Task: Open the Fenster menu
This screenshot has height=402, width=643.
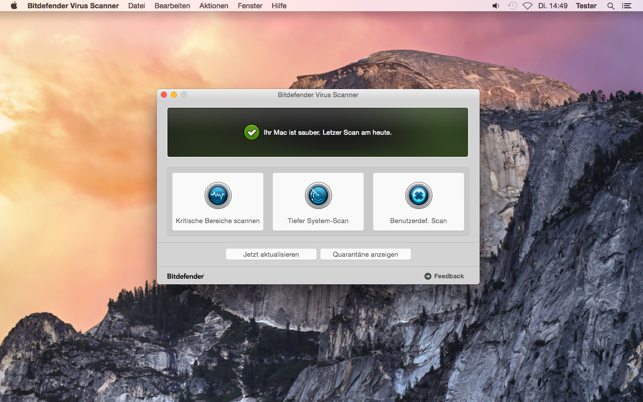Action: pyautogui.click(x=250, y=6)
